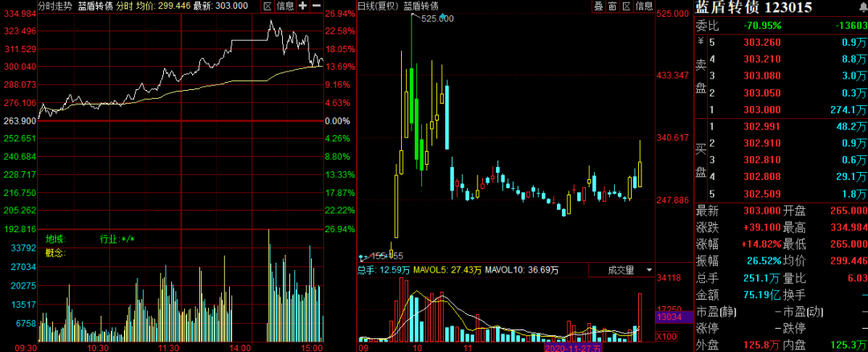Click the 13034 volume cursor marker
Viewport: 868px width, 352px height.
pos(674,317)
